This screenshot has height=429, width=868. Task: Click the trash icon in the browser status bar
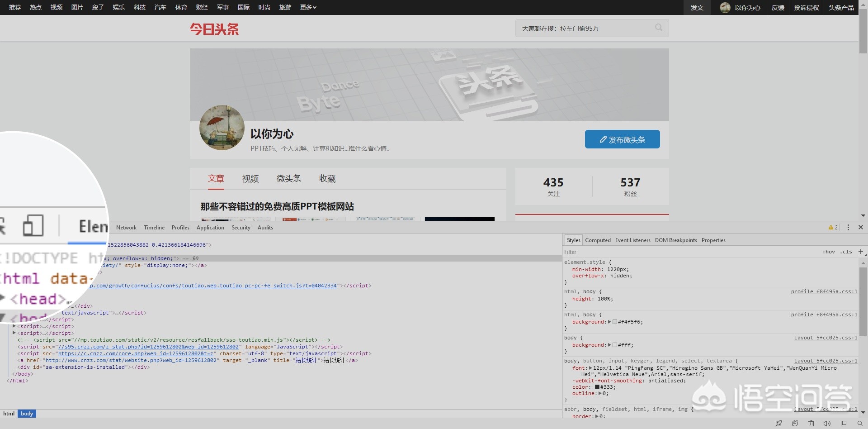click(x=811, y=424)
